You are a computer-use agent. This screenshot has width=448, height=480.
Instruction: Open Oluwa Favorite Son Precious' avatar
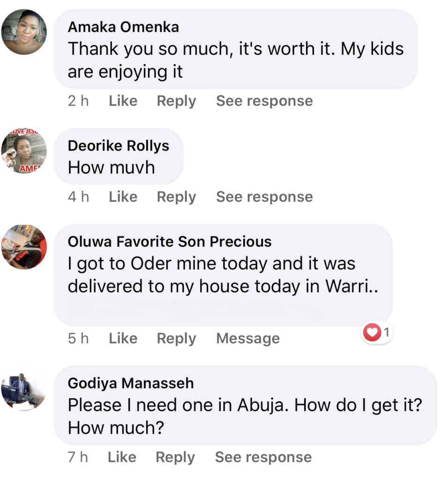[x=24, y=247]
